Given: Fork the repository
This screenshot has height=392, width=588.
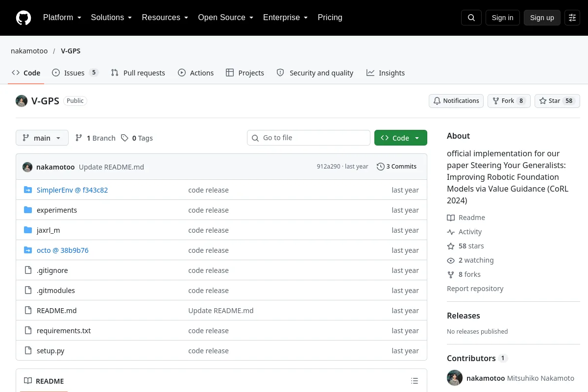Looking at the screenshot, I should coord(509,101).
